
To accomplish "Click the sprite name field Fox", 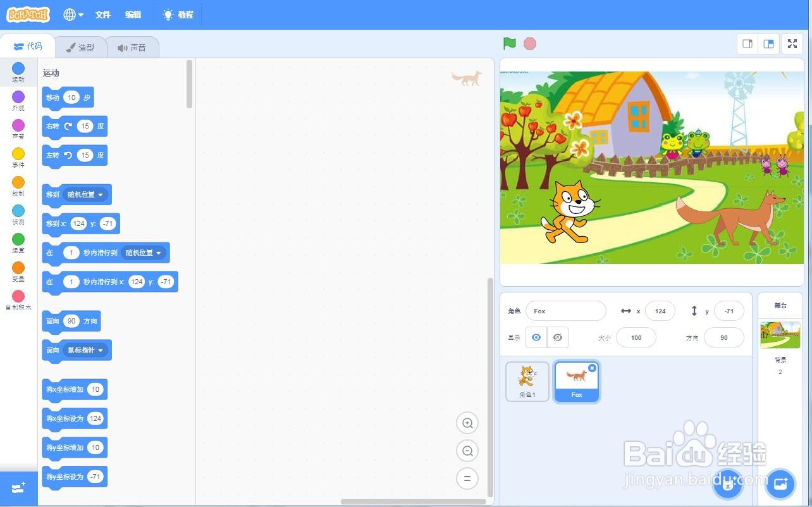I will tap(565, 311).
